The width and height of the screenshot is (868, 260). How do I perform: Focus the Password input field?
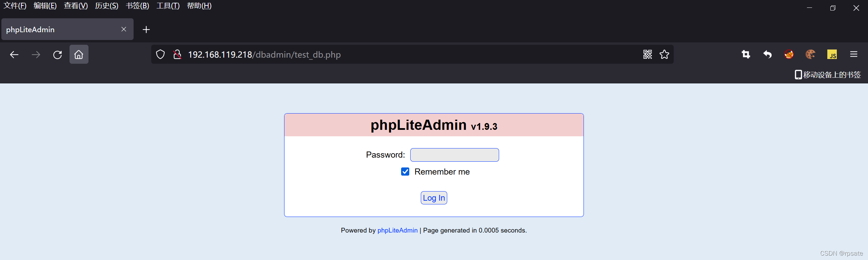click(x=455, y=155)
